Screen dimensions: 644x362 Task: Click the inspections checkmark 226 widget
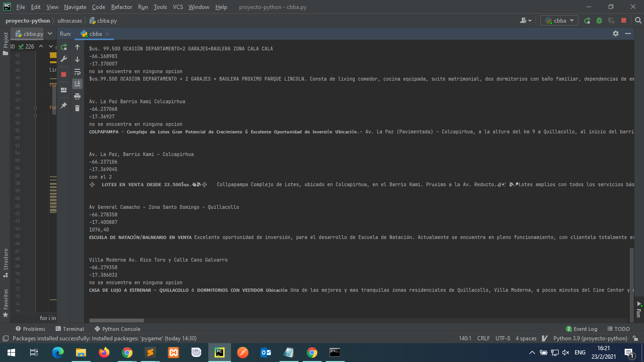[26, 46]
